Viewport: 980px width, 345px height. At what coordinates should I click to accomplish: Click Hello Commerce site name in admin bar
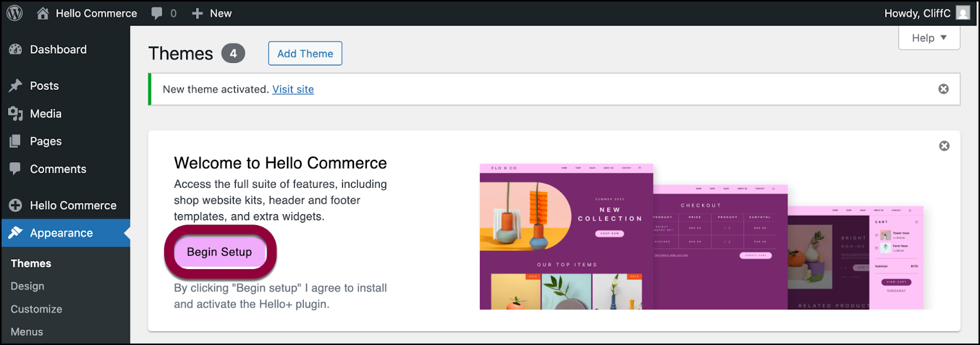tap(96, 13)
